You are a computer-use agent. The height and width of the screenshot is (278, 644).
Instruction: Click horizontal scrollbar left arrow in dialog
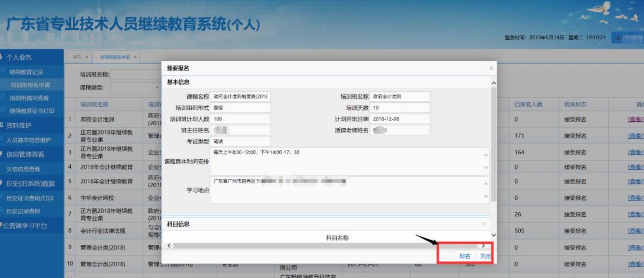tap(169, 246)
